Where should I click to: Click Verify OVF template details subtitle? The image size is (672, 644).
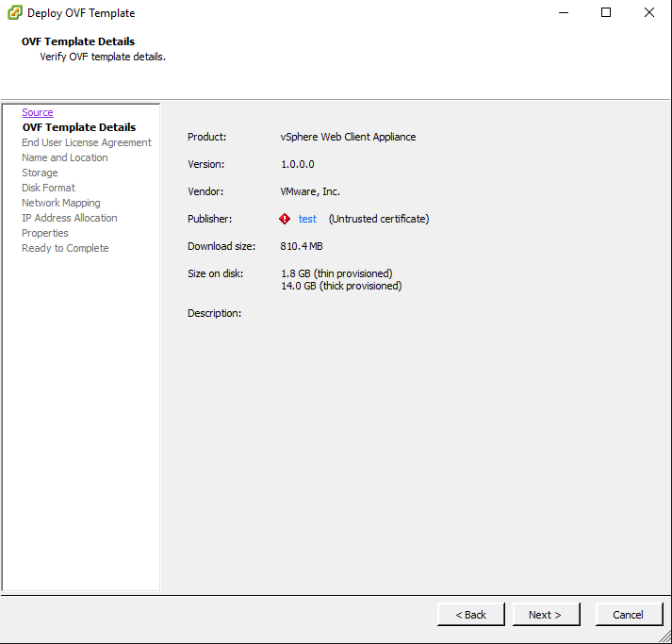(103, 57)
